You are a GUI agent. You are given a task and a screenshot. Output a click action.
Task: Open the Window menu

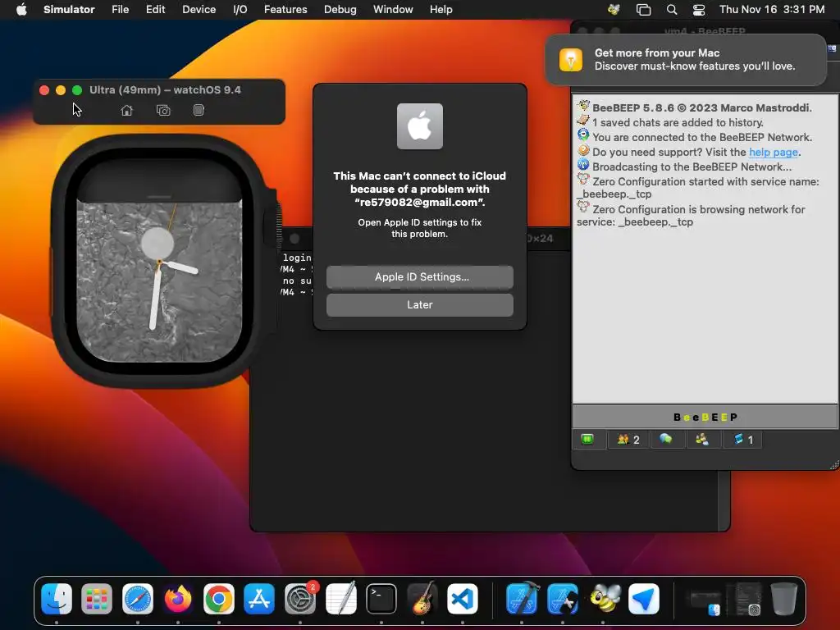point(393,9)
